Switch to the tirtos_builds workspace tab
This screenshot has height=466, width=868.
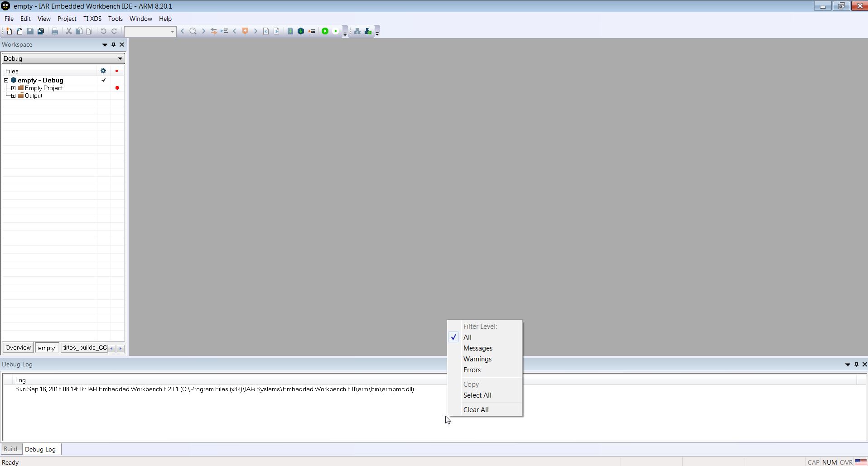click(84, 348)
